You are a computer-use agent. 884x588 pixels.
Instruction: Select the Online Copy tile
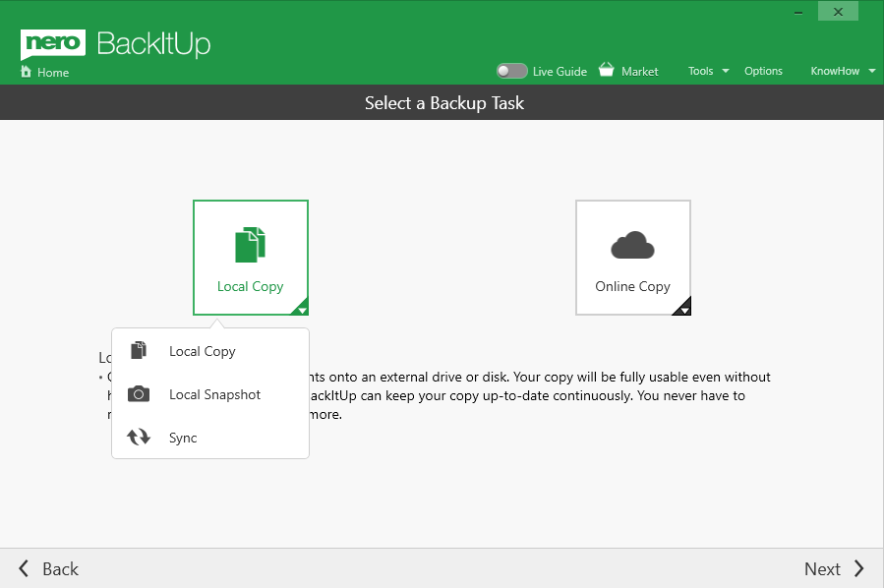[x=632, y=258]
